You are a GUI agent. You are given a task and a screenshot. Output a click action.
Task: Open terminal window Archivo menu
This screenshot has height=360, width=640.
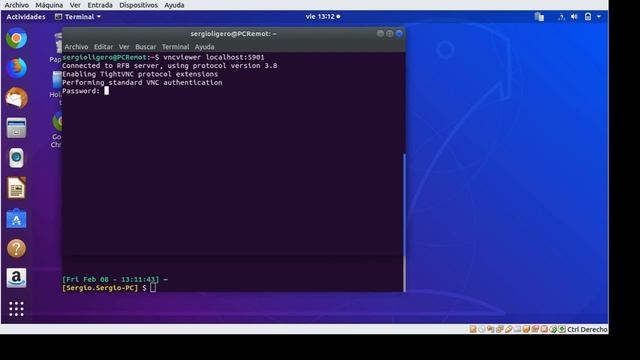[76, 47]
